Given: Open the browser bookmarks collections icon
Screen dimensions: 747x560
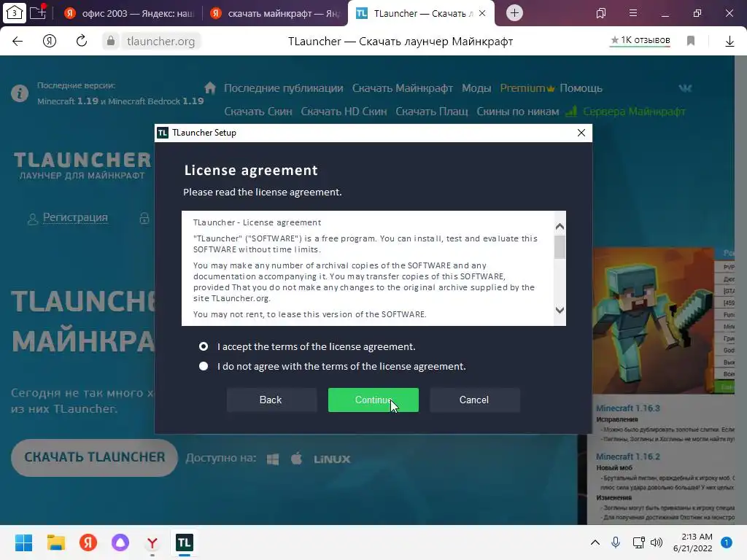Looking at the screenshot, I should [x=601, y=13].
